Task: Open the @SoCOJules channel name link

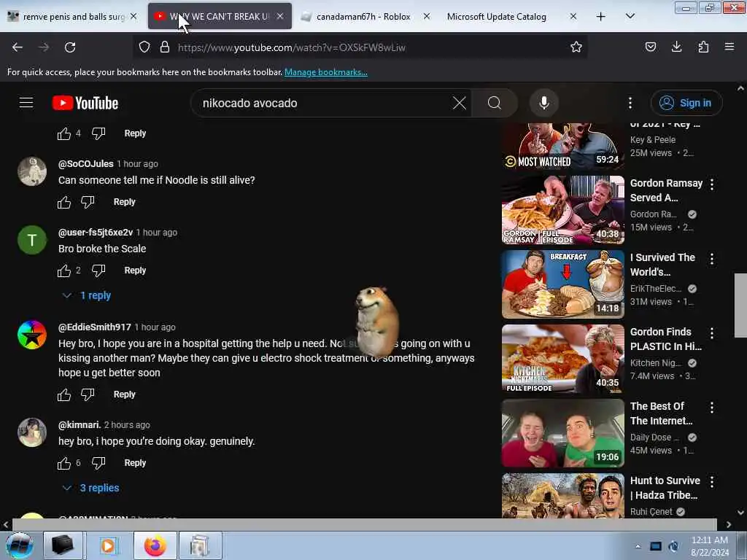Action: 86,164
